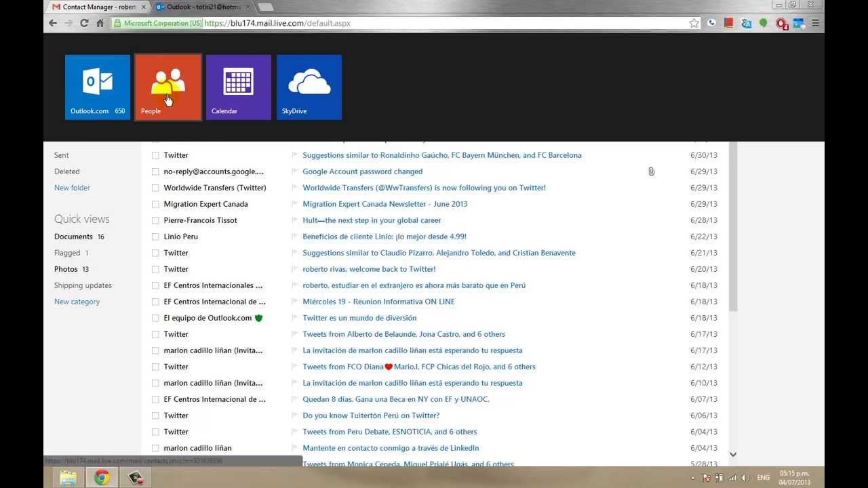Select checkbox for Worldwide Transfers (Twitter) email
Image resolution: width=868 pixels, height=488 pixels.
tap(155, 188)
